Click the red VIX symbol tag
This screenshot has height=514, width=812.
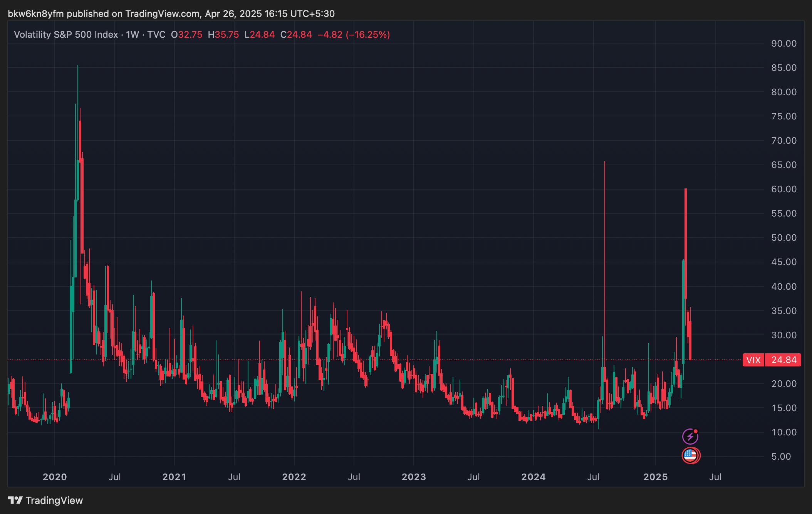pyautogui.click(x=753, y=360)
